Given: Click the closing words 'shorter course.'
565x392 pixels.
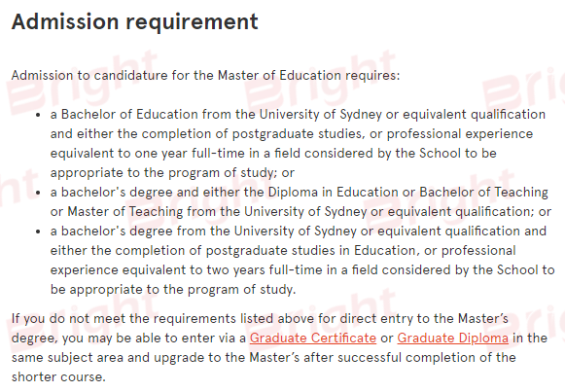Looking at the screenshot, I should pos(58,377).
